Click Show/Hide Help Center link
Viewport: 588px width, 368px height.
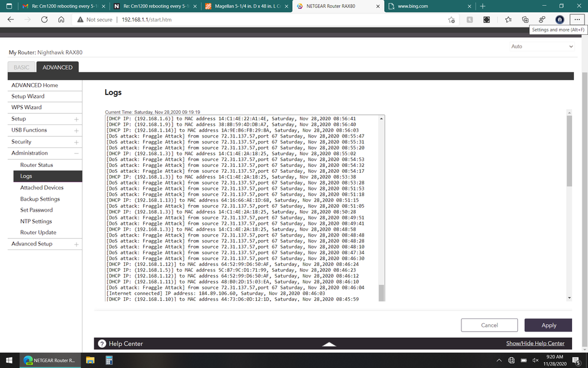(535, 343)
